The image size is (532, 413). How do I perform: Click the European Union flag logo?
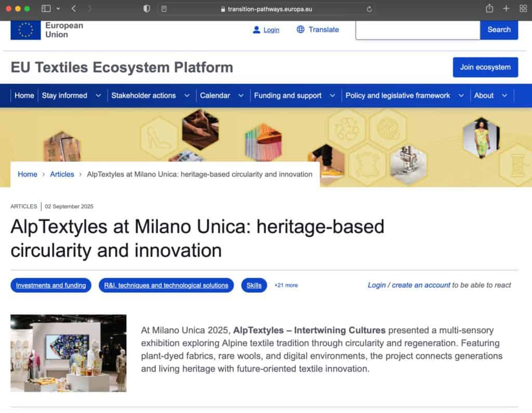point(25,30)
